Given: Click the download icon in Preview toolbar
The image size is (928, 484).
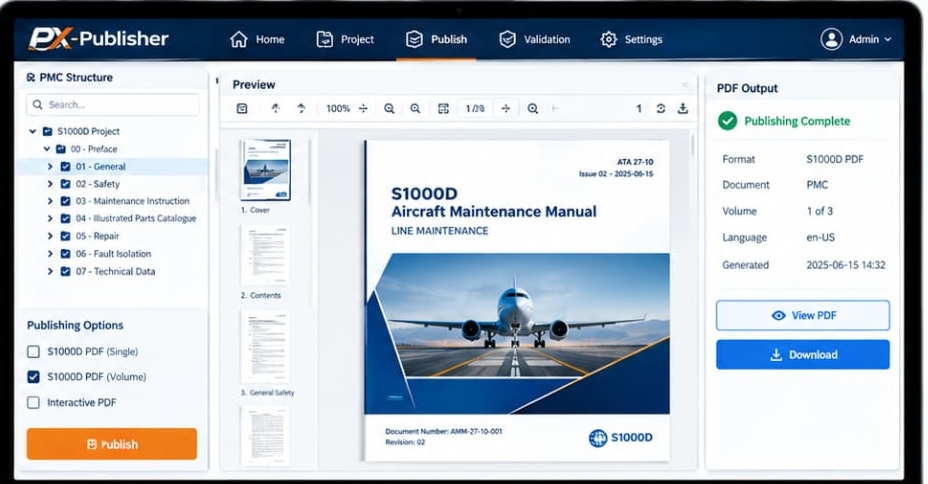Looking at the screenshot, I should point(682,108).
